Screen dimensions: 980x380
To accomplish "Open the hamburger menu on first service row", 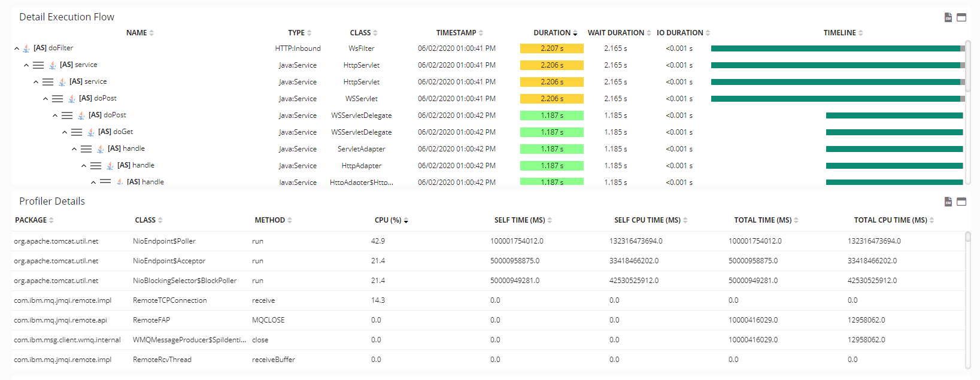I will coord(38,65).
